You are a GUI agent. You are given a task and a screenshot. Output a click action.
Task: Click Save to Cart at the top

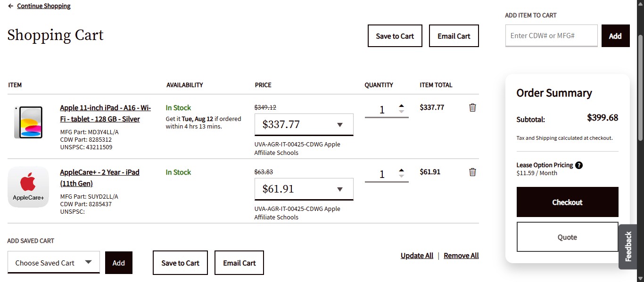(x=395, y=35)
